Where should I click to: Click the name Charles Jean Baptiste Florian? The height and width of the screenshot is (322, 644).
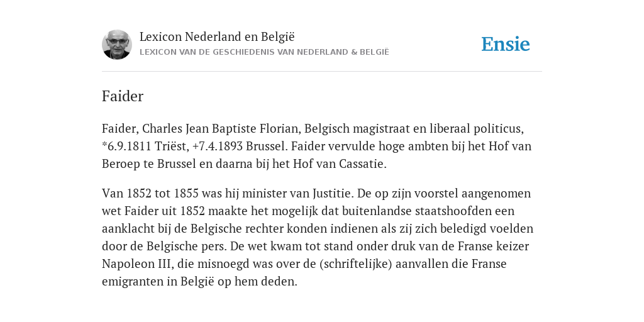(220, 128)
